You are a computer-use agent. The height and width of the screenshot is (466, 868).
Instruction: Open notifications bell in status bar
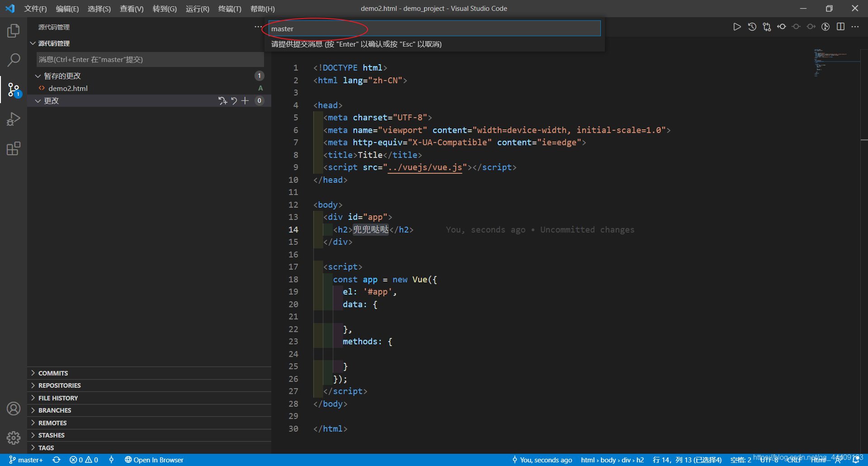(856, 460)
